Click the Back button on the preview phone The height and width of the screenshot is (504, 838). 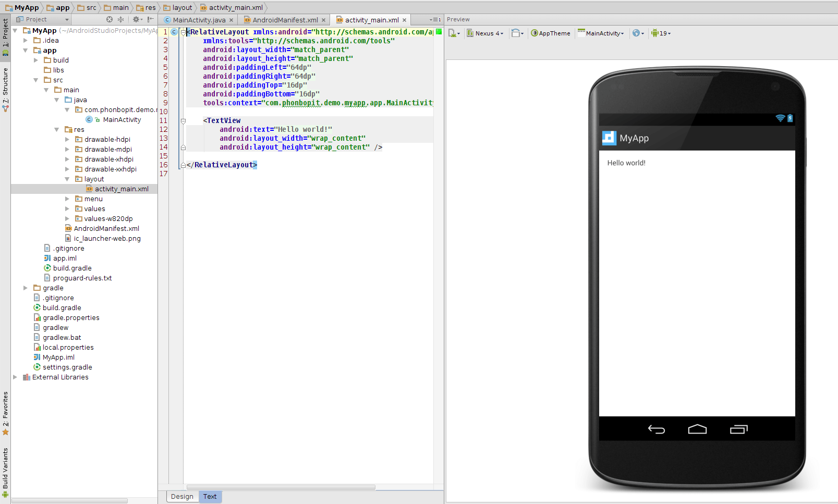(656, 429)
